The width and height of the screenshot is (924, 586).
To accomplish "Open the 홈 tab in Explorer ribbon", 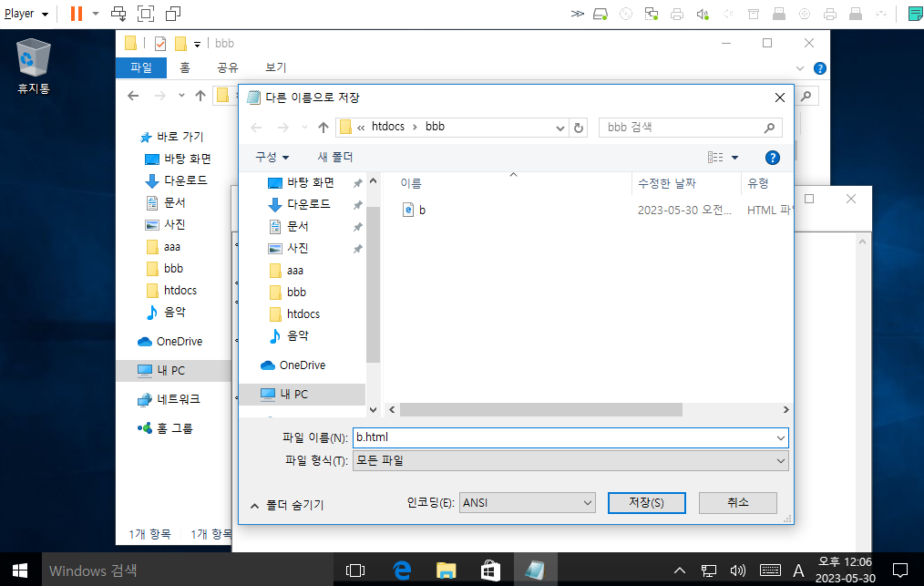I will pyautogui.click(x=185, y=67).
